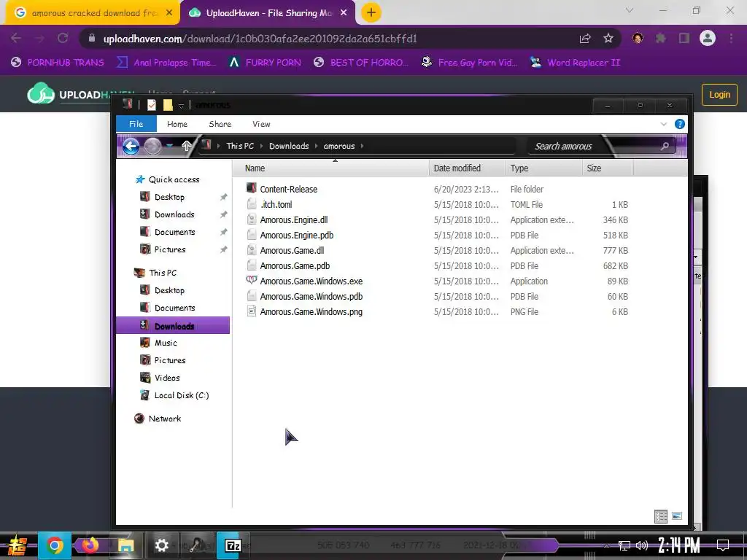Switch to details view layout icon
The height and width of the screenshot is (560, 747).
point(661,517)
